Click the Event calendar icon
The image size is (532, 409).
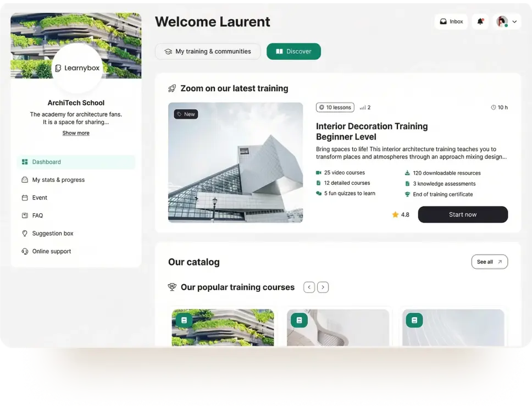(x=24, y=197)
